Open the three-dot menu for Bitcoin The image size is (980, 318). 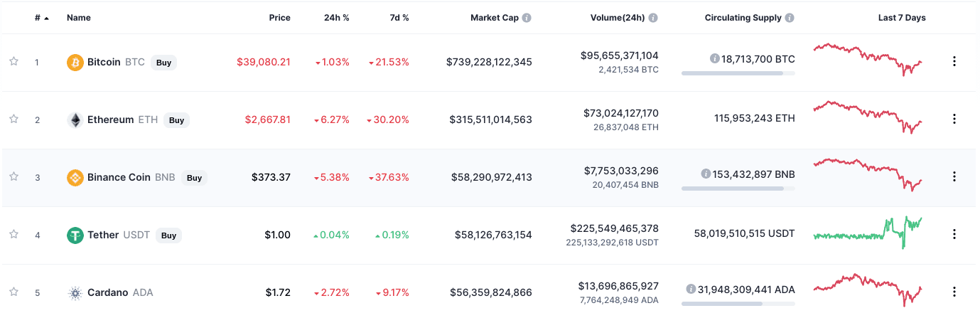coord(954,62)
